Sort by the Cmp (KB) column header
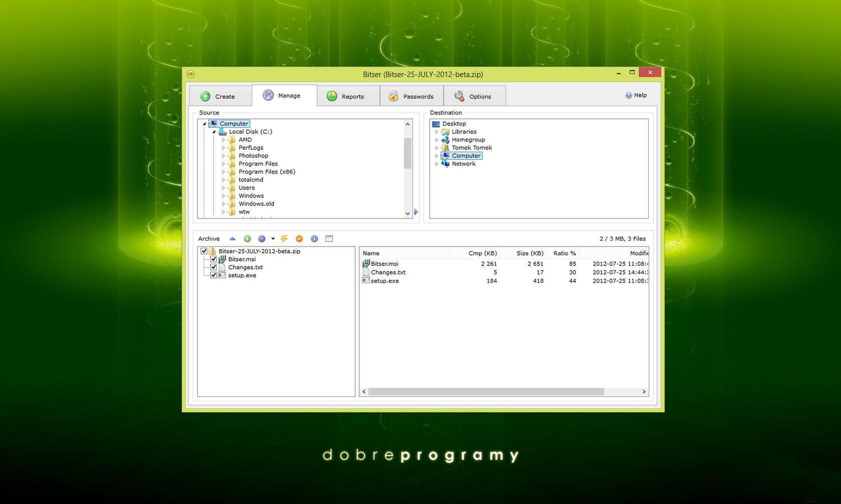Image resolution: width=841 pixels, height=504 pixels. 475,253
